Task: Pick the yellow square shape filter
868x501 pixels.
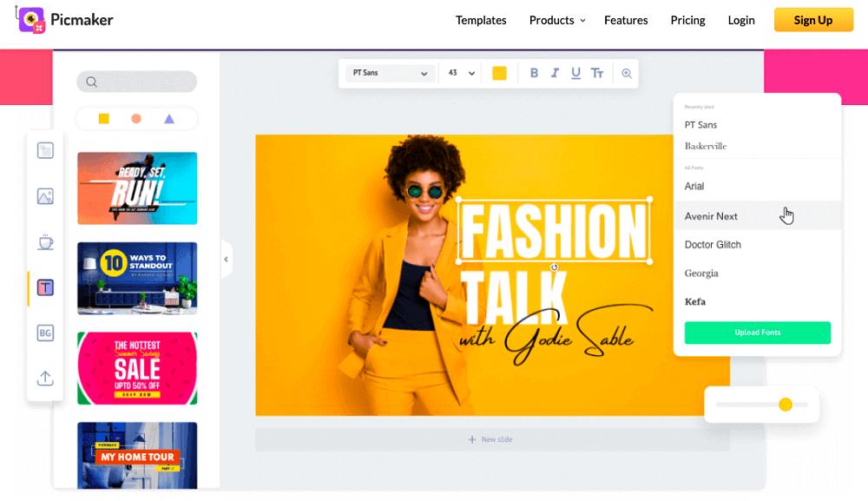Action: coord(103,118)
